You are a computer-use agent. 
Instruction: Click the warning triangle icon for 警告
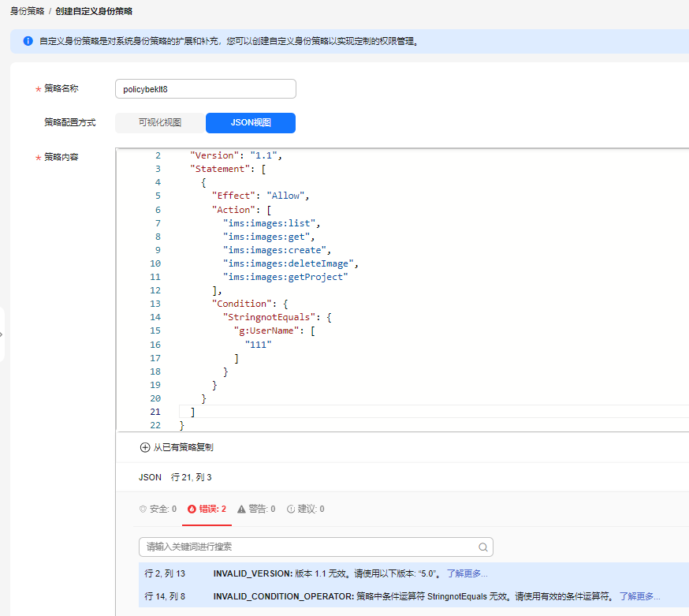[240, 510]
